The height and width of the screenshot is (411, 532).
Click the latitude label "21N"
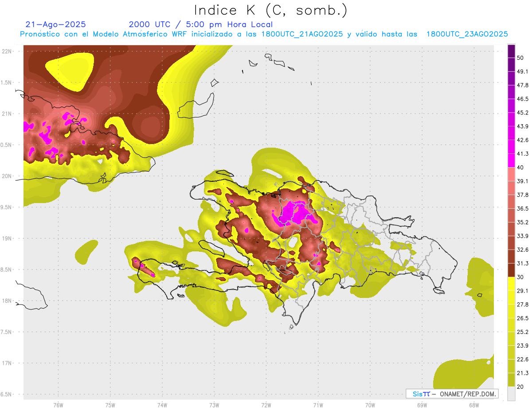coord(8,114)
